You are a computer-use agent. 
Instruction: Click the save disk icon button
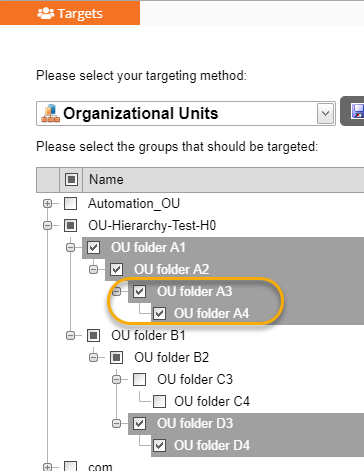[357, 111]
